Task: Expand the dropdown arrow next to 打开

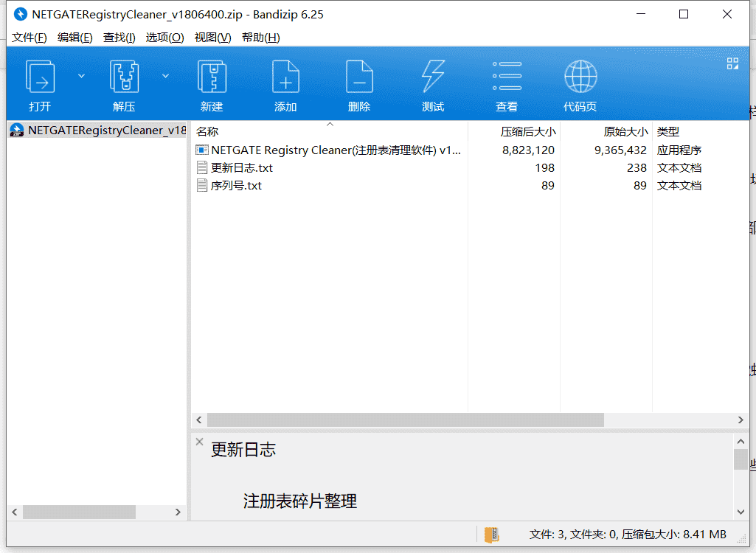Action: click(81, 76)
